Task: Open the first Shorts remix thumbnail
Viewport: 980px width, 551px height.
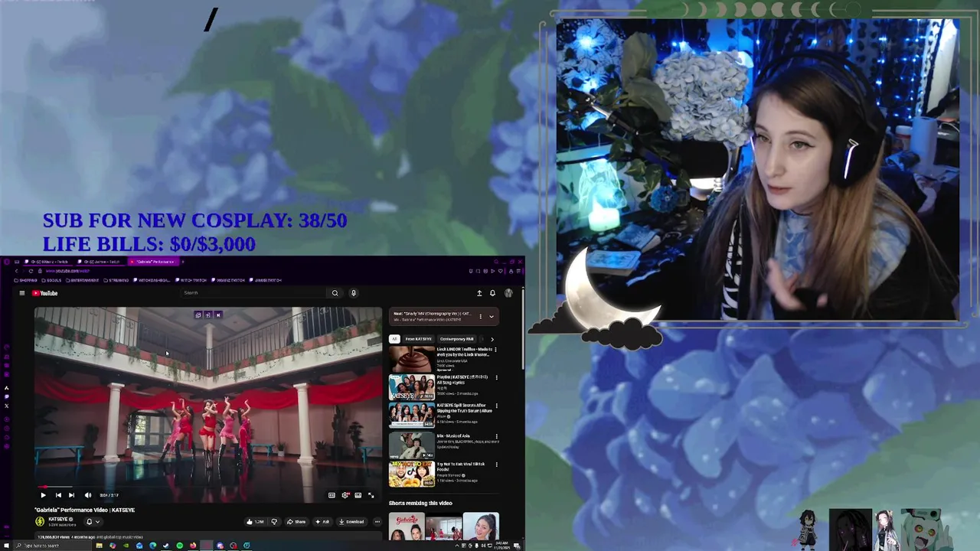Action: point(407,526)
